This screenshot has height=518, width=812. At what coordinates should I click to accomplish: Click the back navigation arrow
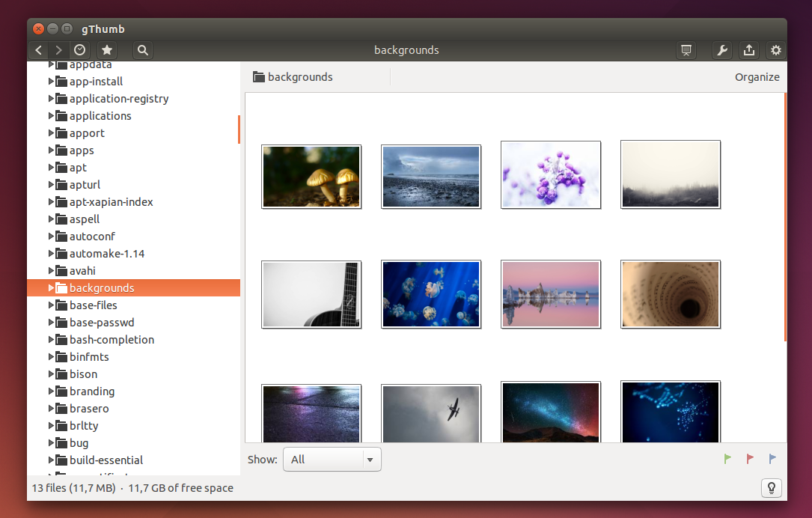click(38, 50)
